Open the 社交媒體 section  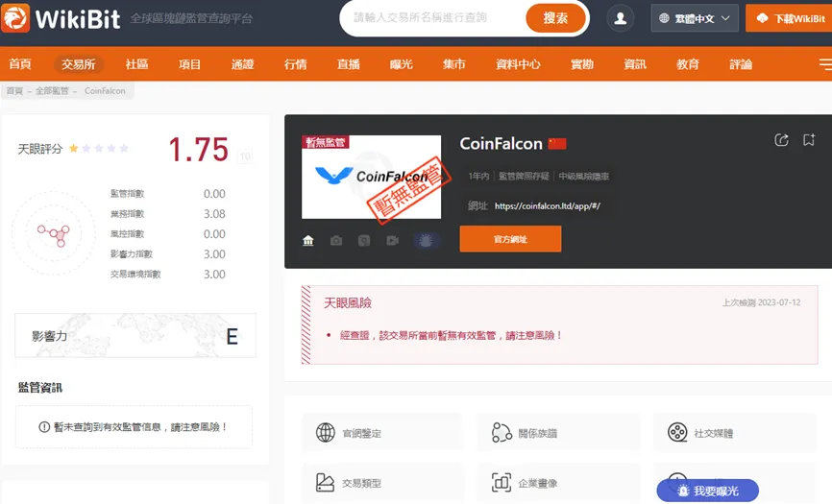tap(734, 433)
